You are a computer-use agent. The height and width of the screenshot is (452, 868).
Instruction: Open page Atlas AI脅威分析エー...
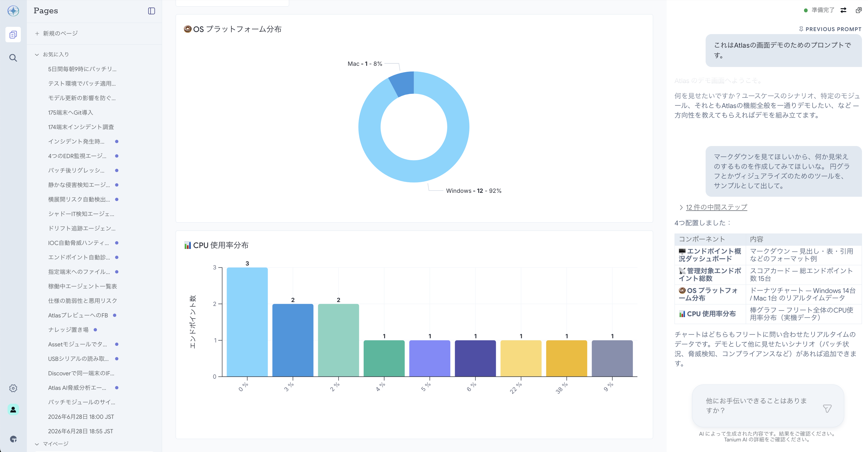[x=77, y=388]
